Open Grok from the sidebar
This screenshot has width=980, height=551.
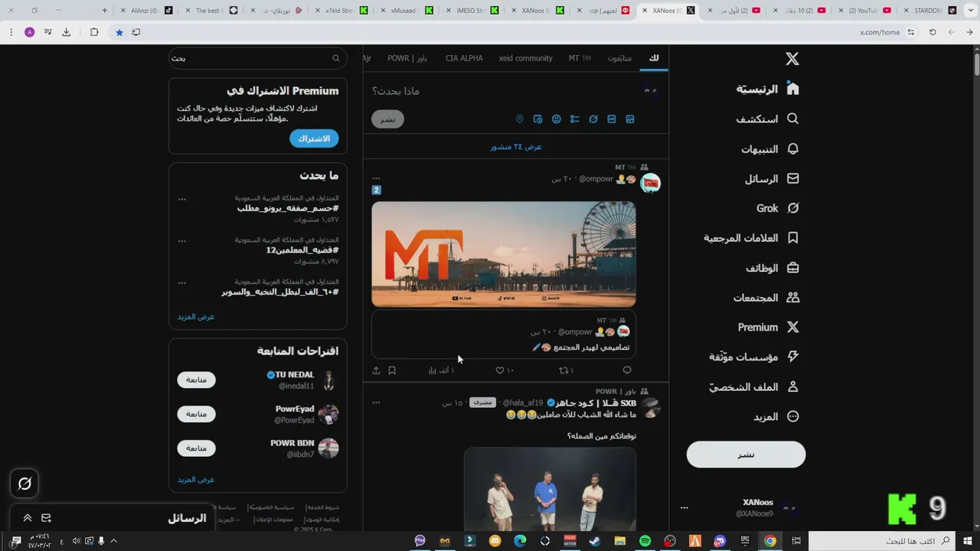(778, 208)
